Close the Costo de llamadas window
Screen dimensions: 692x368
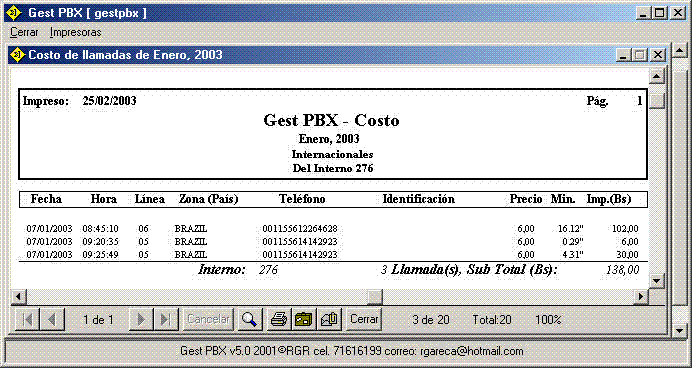pyautogui.click(x=657, y=55)
